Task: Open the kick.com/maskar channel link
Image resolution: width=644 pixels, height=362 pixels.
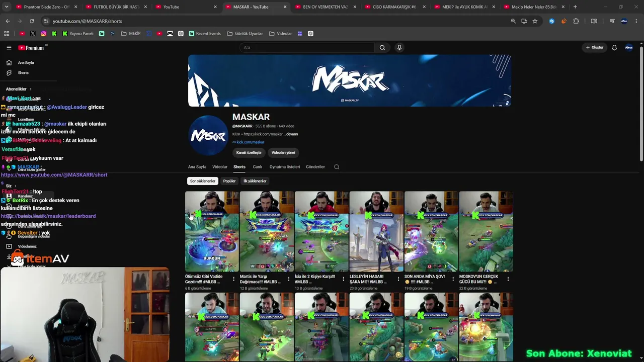Action: point(250,142)
